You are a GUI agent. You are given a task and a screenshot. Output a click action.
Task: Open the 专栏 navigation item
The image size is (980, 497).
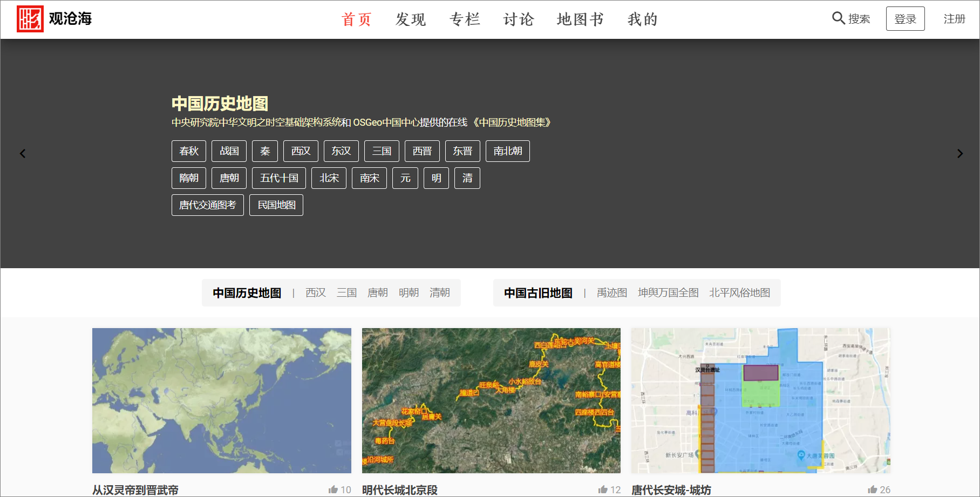(465, 19)
